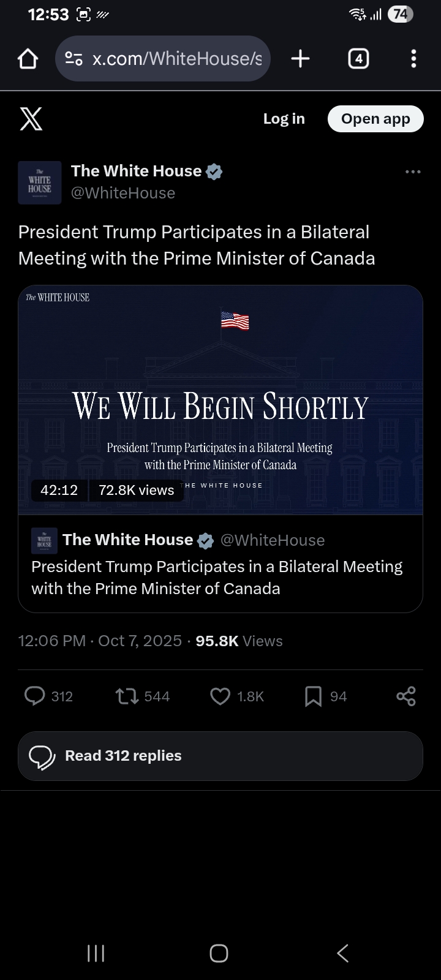Open the post's more options menu
The height and width of the screenshot is (980, 441).
[x=413, y=172]
